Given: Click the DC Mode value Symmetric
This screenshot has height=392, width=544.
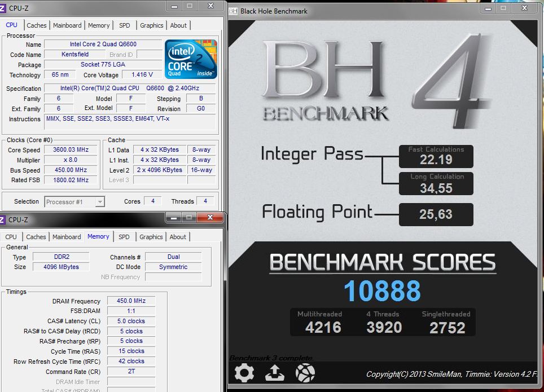Looking at the screenshot, I should pos(173,267).
